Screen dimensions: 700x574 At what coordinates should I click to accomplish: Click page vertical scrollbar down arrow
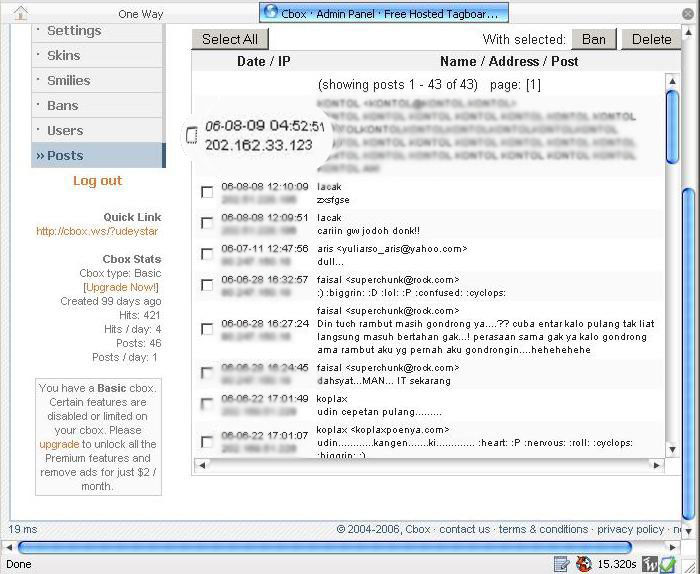[689, 531]
